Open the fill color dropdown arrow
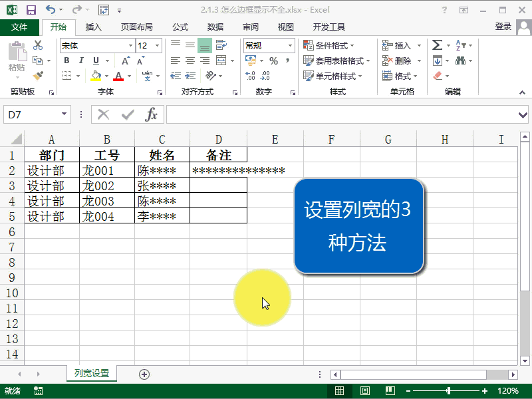This screenshot has width=532, height=399. 106,75
